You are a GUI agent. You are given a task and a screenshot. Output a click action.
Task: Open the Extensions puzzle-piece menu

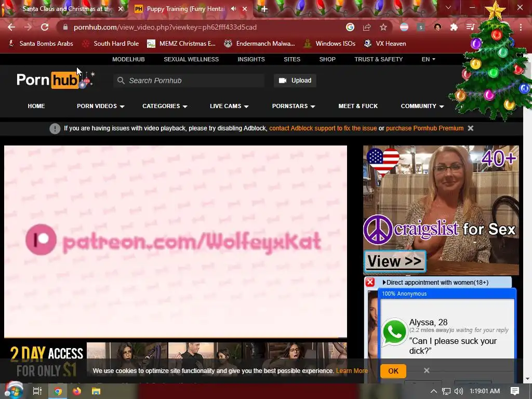454,27
